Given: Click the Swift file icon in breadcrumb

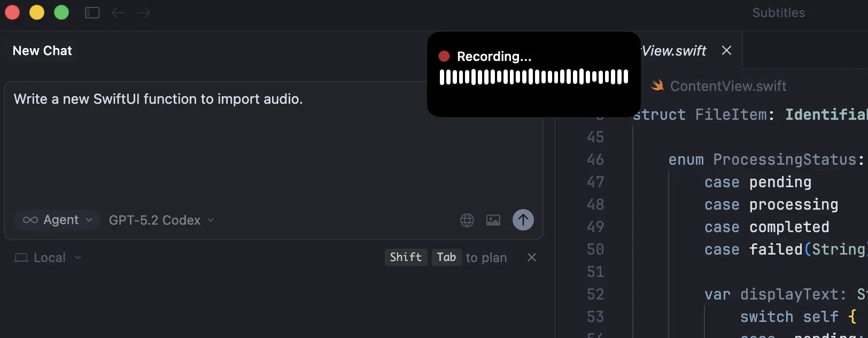Looking at the screenshot, I should [657, 86].
